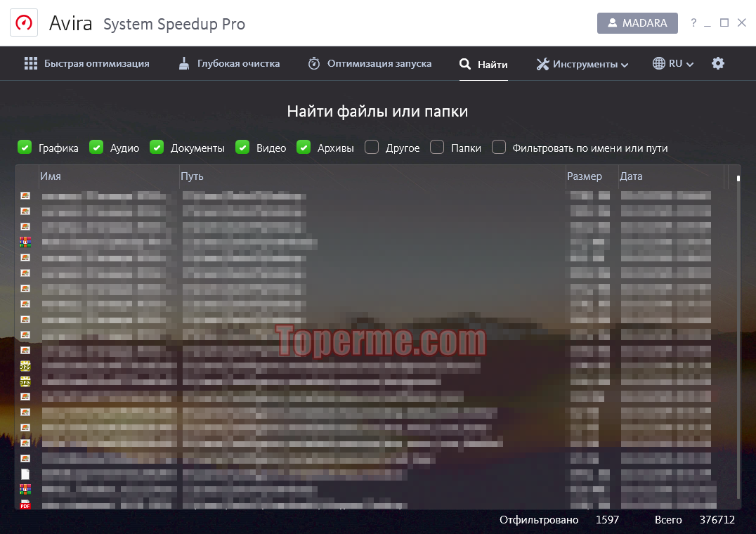The width and height of the screenshot is (756, 534).
Task: Click the PDF file icon in list
Action: tap(25, 504)
